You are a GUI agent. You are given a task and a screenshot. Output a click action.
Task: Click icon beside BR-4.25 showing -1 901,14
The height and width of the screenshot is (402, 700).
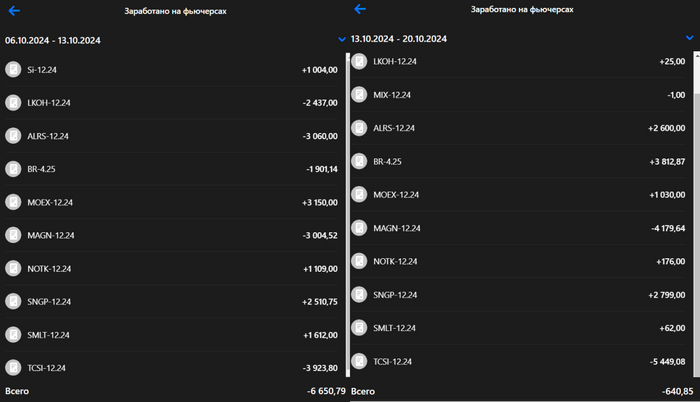(x=13, y=169)
